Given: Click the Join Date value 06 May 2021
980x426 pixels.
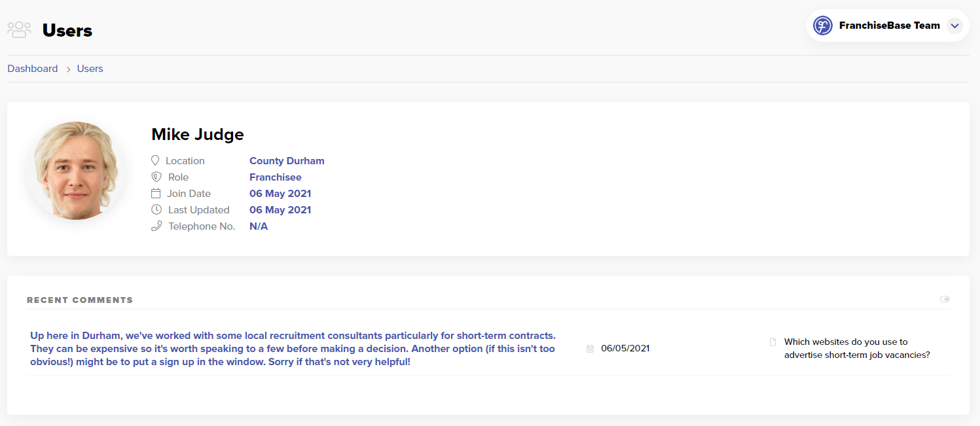Looking at the screenshot, I should pos(280,194).
